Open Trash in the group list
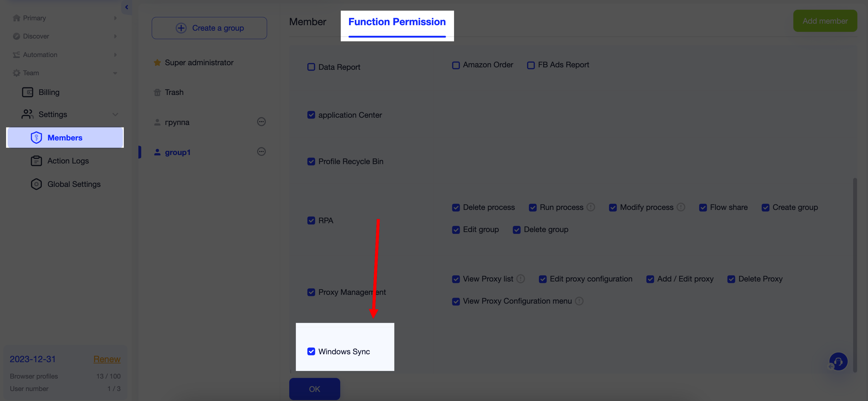Viewport: 868px width, 401px height. [x=174, y=92]
